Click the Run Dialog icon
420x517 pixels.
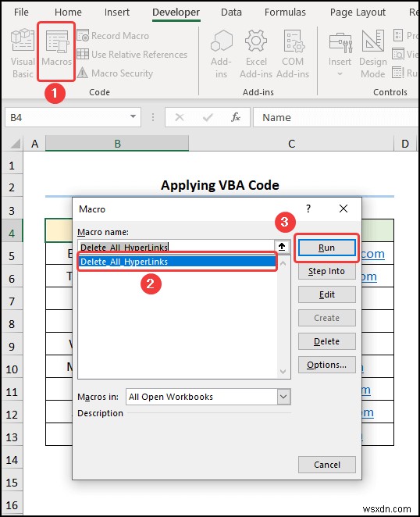click(398, 73)
